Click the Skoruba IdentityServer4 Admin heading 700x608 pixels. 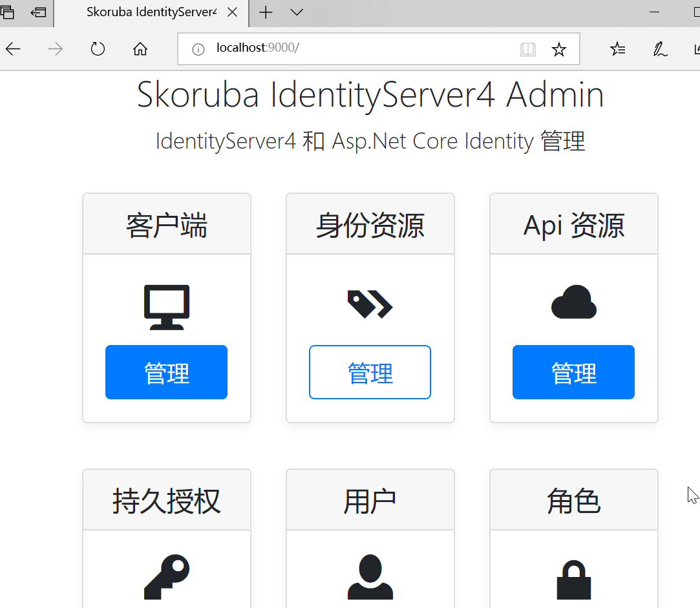370,94
